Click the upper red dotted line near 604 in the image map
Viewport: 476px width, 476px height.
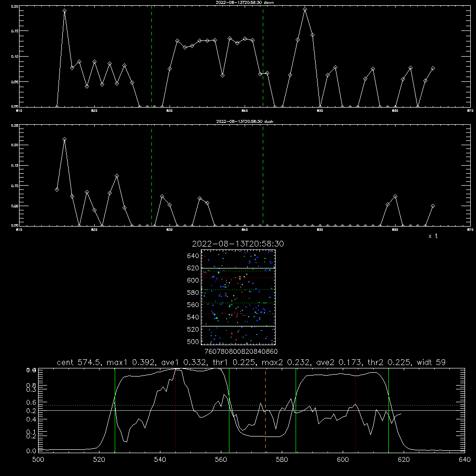238,278
